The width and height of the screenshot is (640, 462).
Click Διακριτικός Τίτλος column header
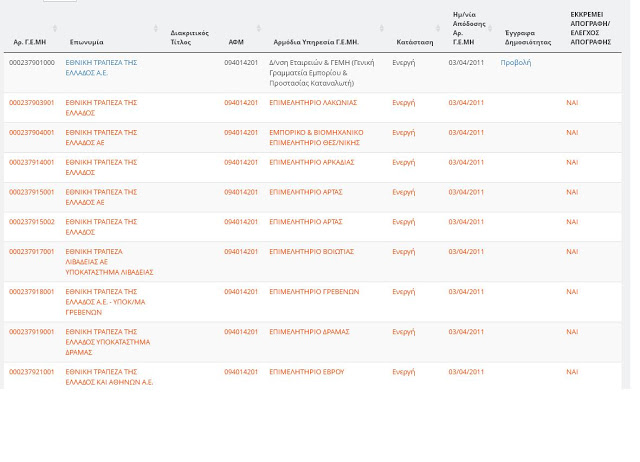189,37
